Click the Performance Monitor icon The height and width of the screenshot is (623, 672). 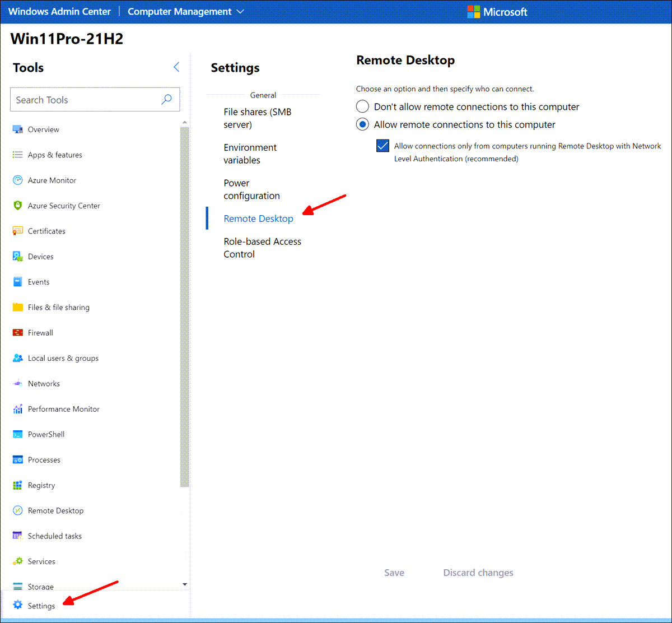(17, 409)
